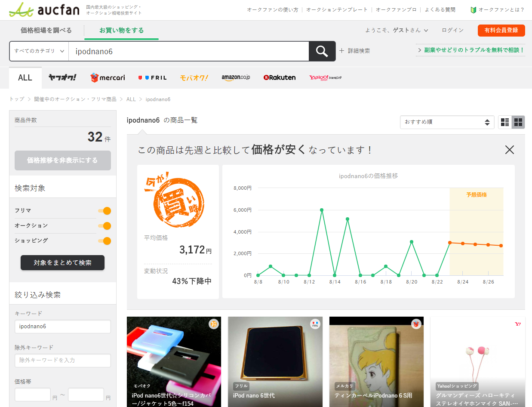This screenshot has height=407, width=532.
Task: Select the Rakuten marketplace icon
Action: point(279,77)
